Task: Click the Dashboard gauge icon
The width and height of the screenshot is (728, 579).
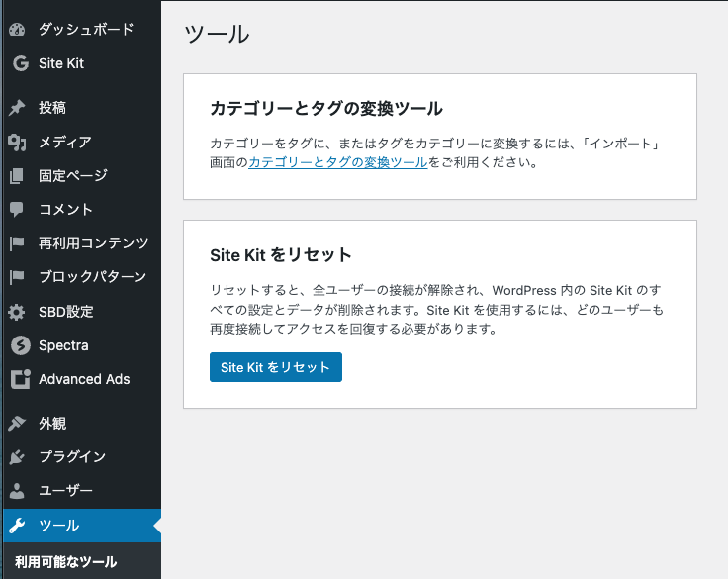Action: (17, 30)
